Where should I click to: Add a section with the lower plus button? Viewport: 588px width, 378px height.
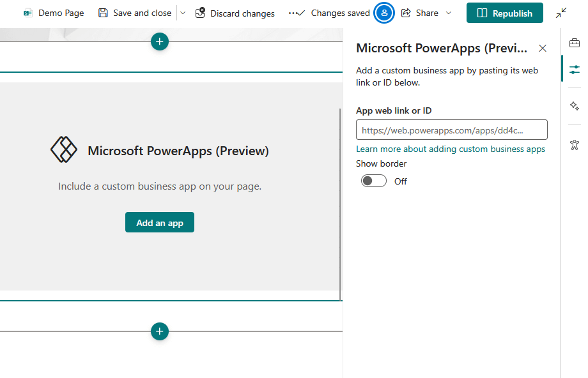pyautogui.click(x=160, y=331)
